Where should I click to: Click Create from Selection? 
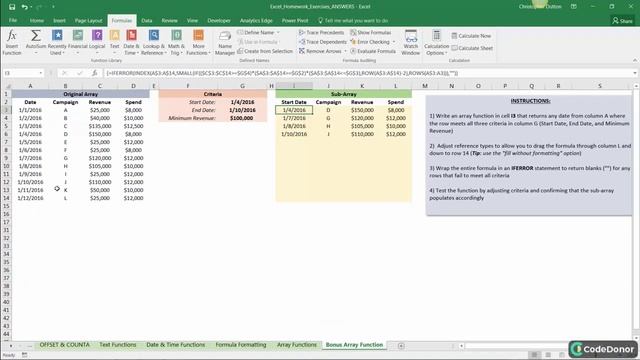click(265, 51)
